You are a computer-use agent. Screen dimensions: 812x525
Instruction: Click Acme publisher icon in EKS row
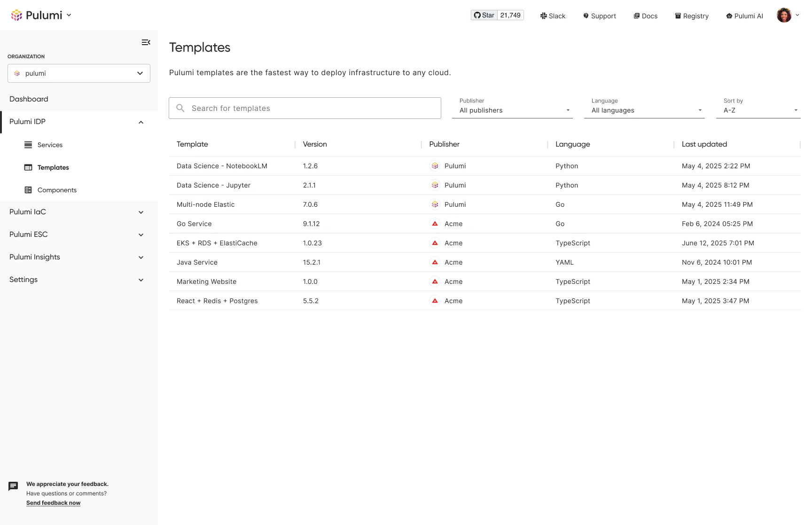coord(435,243)
